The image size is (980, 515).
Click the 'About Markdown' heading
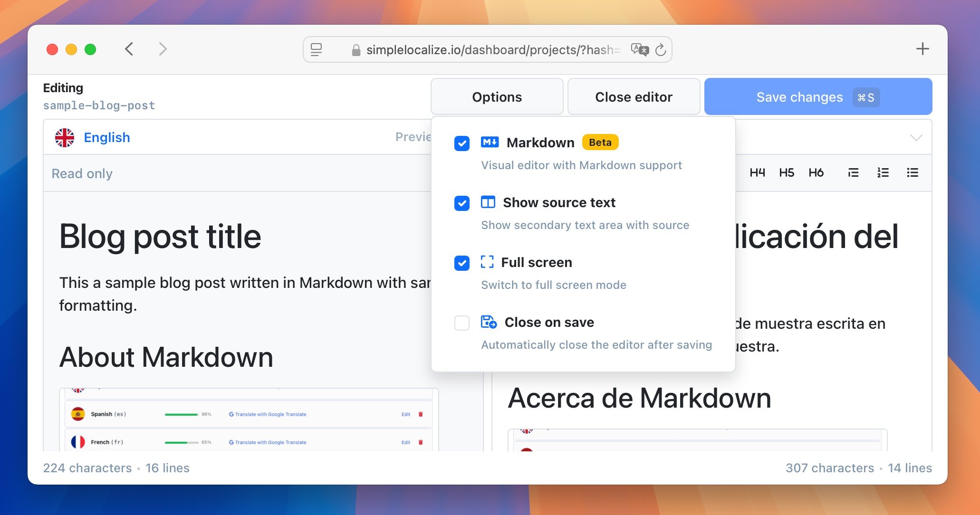pyautogui.click(x=166, y=357)
